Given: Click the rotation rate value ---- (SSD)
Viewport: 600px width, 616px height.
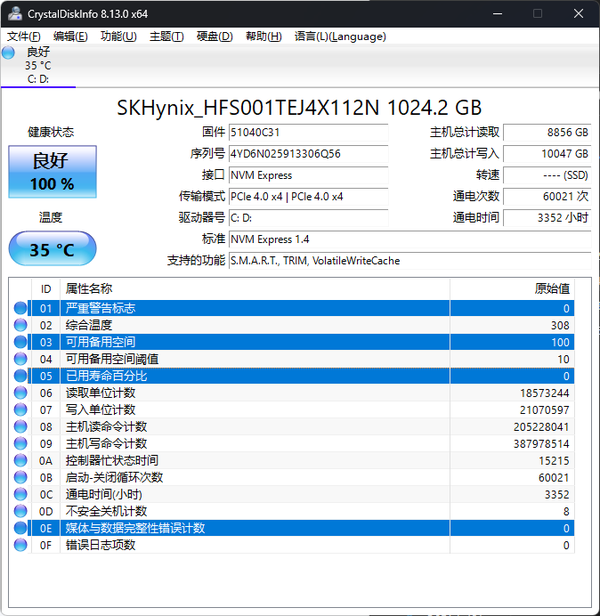Looking at the screenshot, I should (547, 175).
